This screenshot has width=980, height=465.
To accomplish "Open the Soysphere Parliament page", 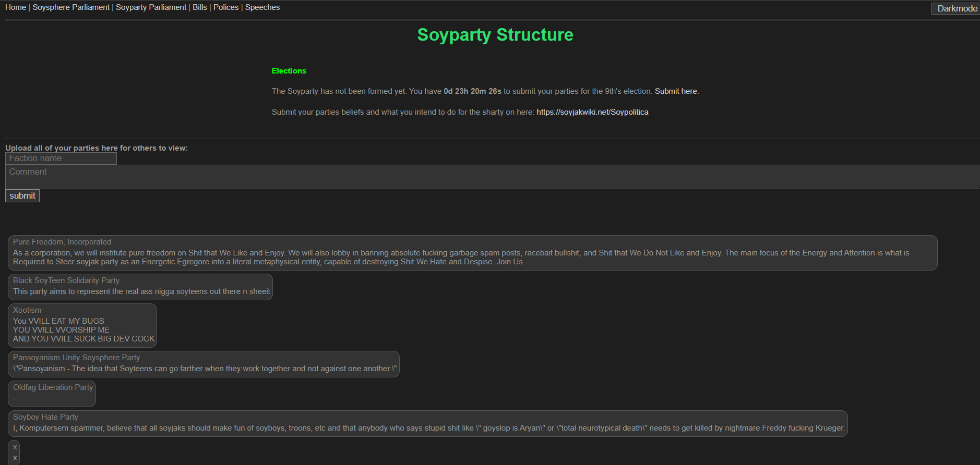I will click(x=71, y=7).
